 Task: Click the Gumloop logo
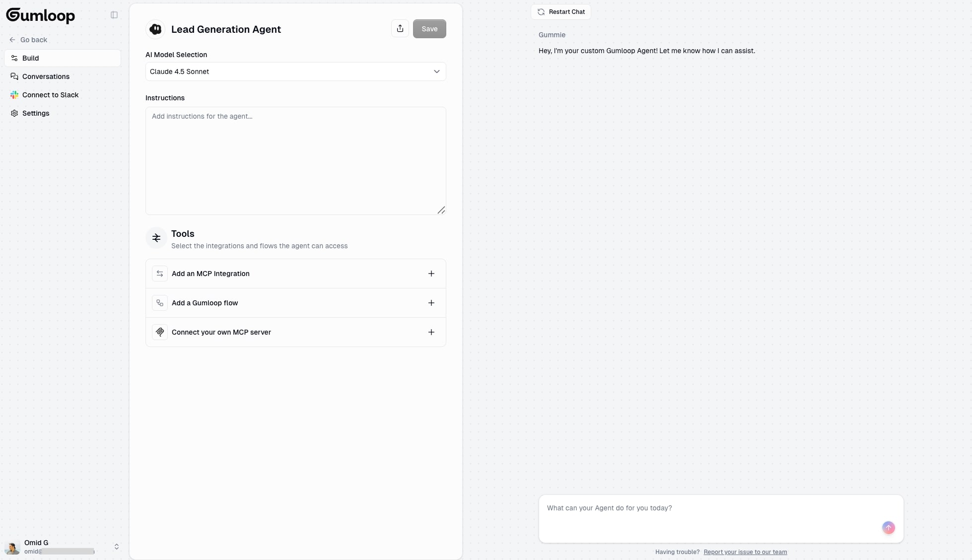point(40,15)
